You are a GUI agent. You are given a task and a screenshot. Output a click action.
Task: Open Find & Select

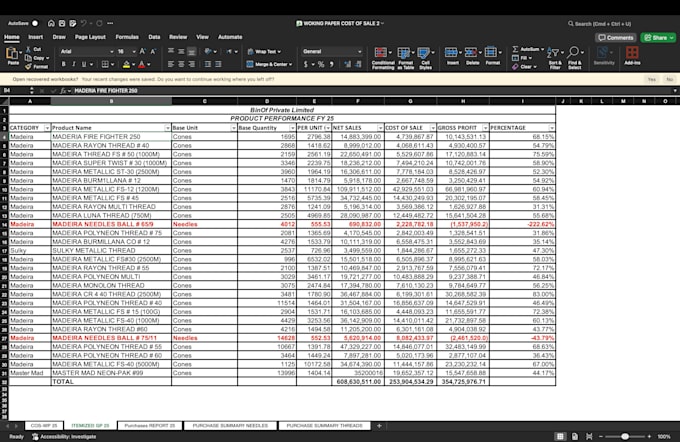(x=575, y=58)
